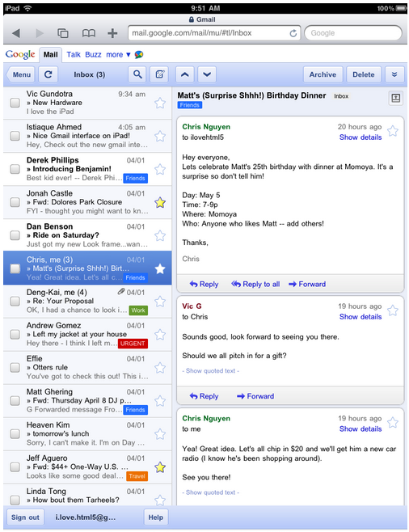Screen dimensions: 409x532
Task: Open Safari bookmarks icon
Action: [x=89, y=33]
